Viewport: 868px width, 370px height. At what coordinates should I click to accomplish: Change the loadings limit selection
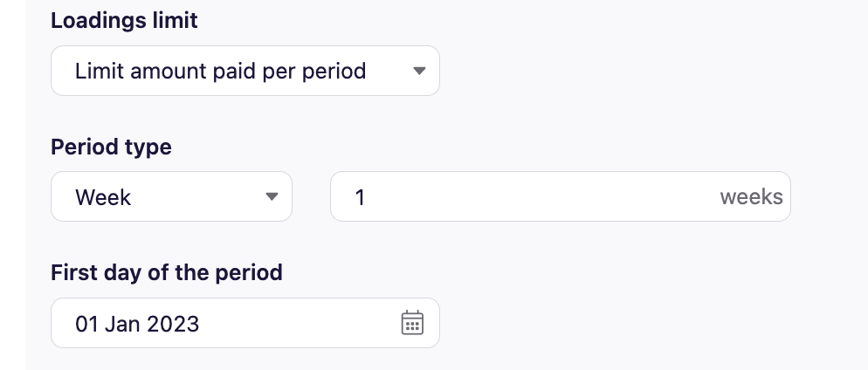245,71
